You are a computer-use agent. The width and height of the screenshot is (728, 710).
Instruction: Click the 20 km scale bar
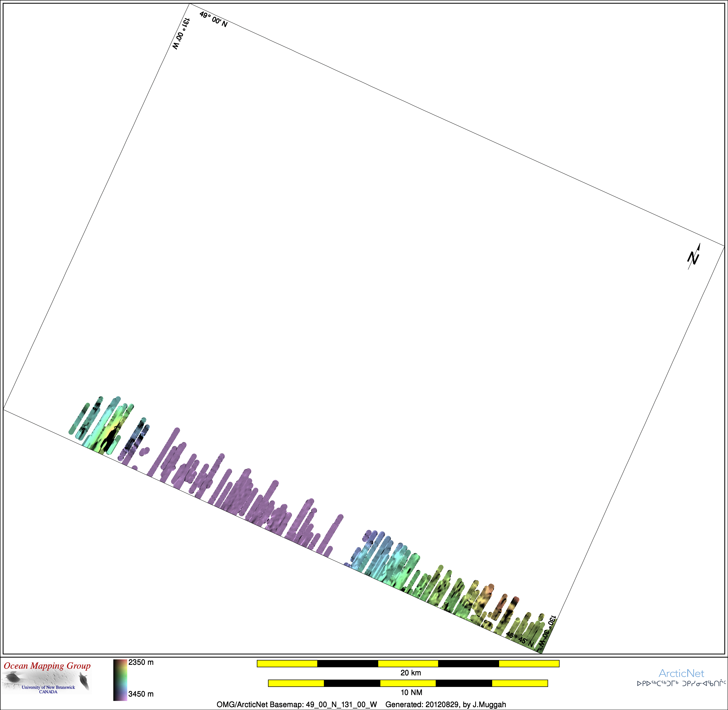[x=408, y=663]
